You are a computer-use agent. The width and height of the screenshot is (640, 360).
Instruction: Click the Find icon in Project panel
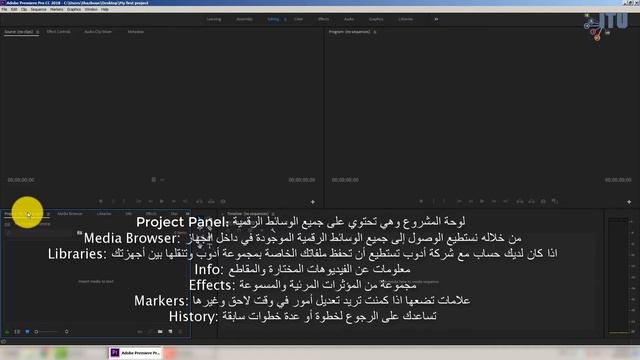[x=150, y=332]
